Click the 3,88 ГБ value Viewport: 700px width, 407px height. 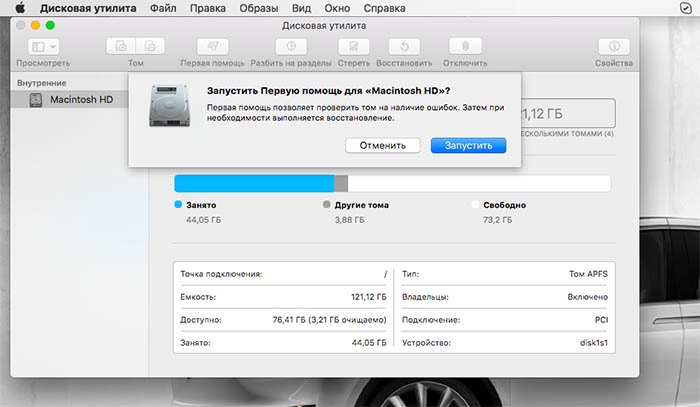(350, 220)
